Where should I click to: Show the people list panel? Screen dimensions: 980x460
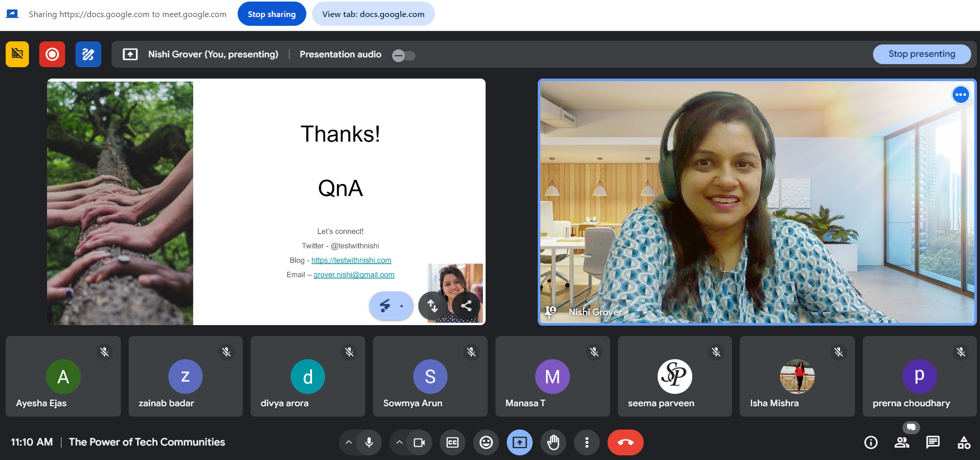902,442
